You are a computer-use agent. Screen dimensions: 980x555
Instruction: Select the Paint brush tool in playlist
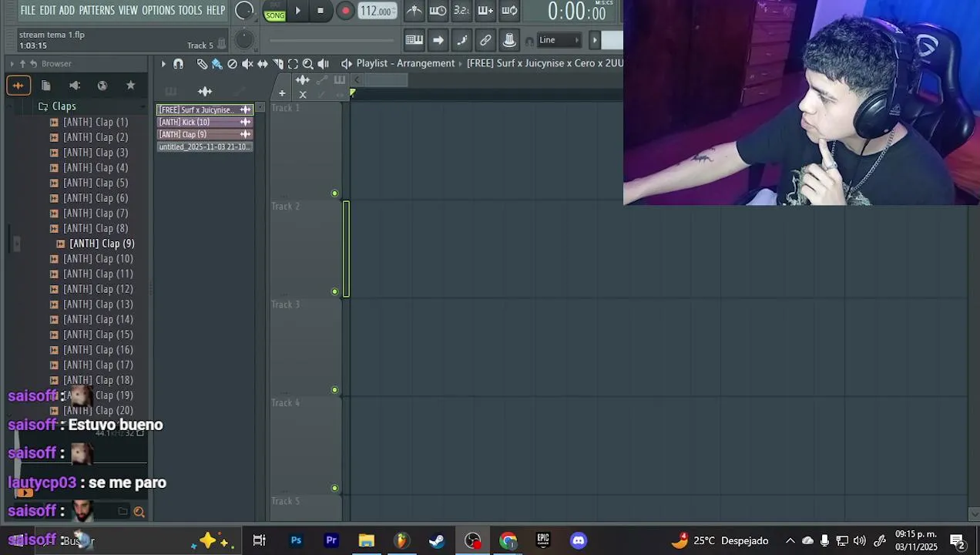[217, 64]
